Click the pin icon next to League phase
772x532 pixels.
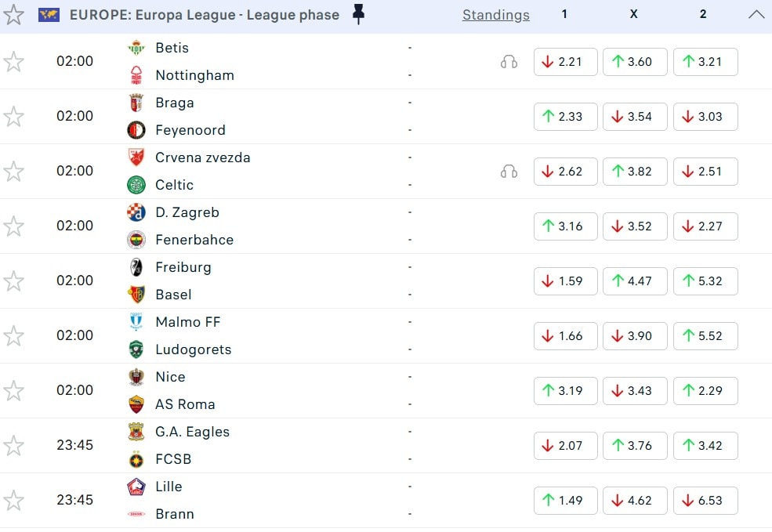tap(359, 14)
